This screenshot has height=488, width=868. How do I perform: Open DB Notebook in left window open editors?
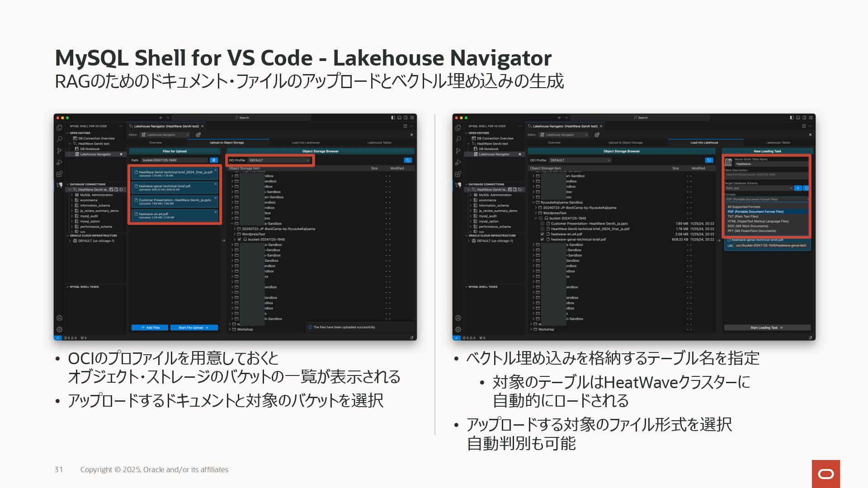90,149
